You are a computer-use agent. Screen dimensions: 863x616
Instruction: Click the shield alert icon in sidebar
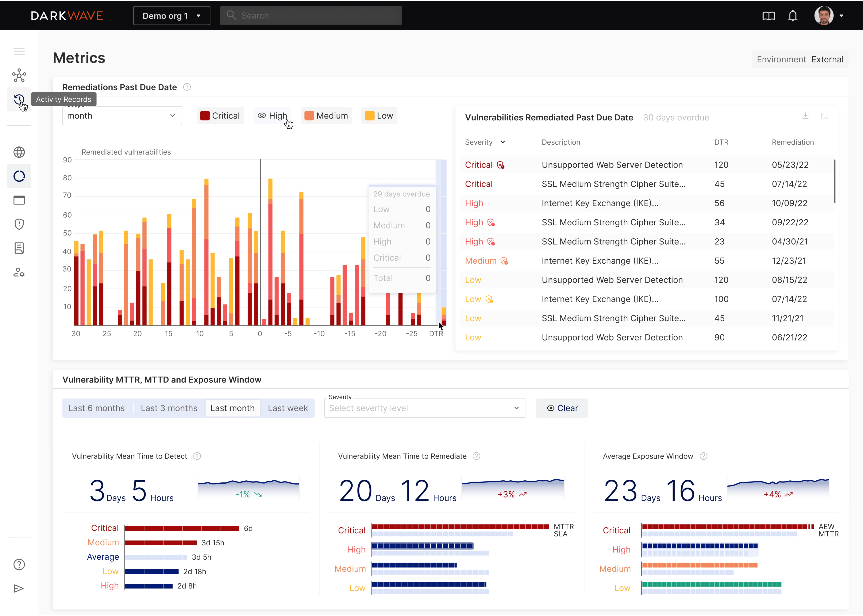pos(19,224)
